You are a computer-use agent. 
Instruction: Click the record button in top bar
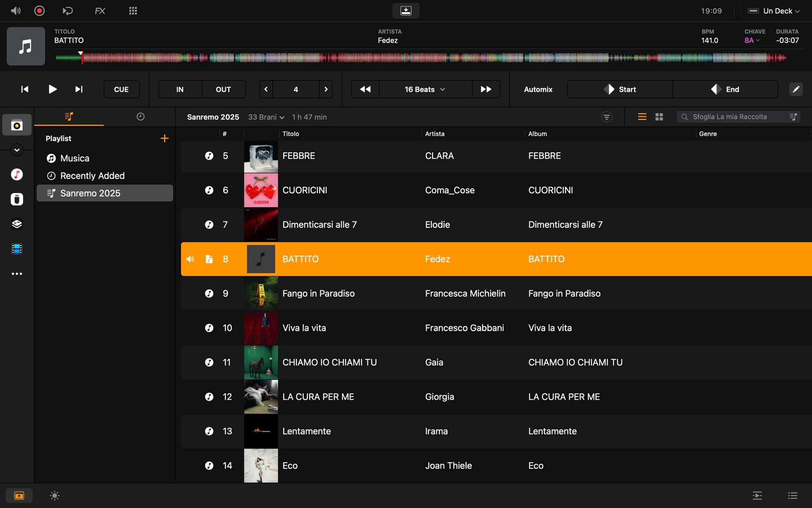(39, 11)
